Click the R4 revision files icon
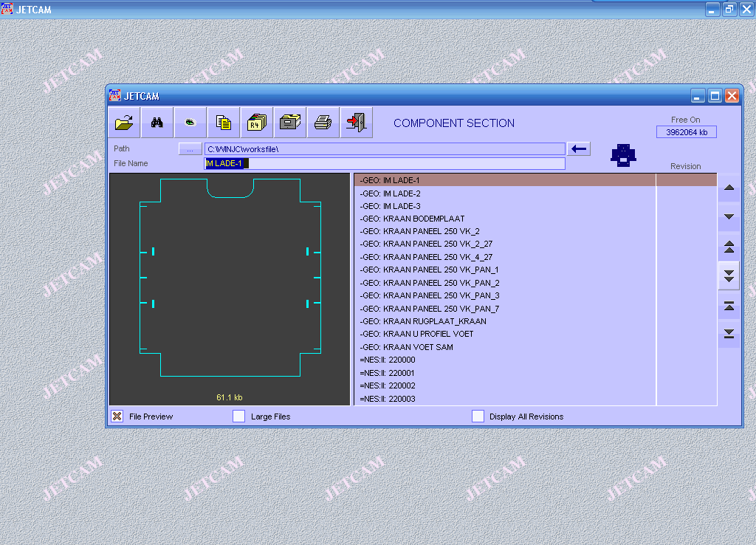This screenshot has height=545, width=756. click(x=257, y=123)
